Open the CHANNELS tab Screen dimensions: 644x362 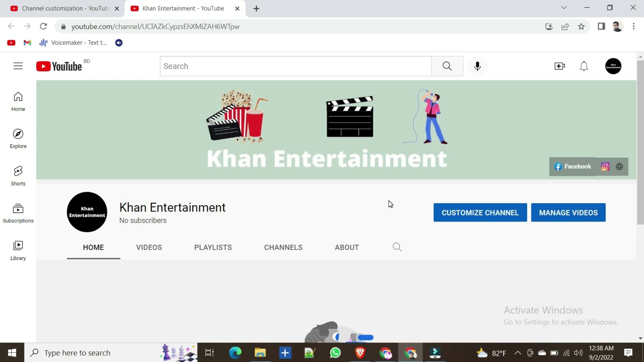(283, 247)
